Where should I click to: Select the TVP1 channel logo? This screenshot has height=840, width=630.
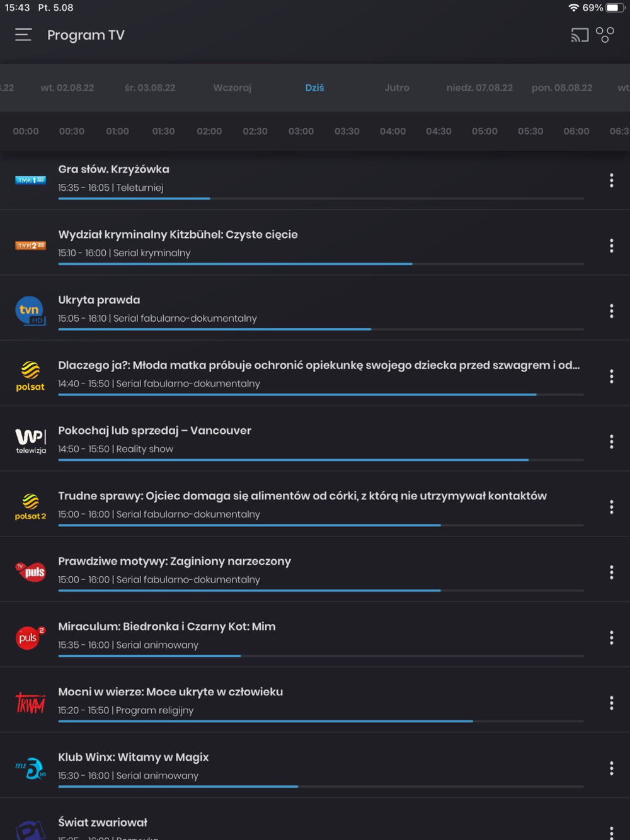[x=30, y=180]
